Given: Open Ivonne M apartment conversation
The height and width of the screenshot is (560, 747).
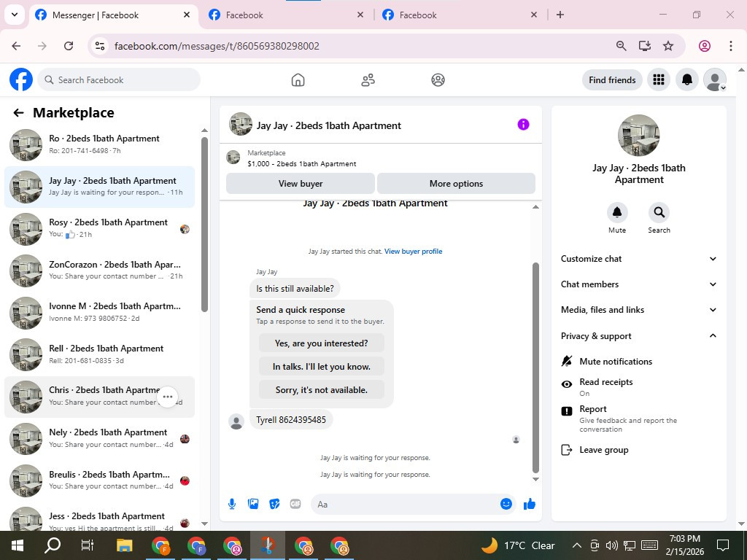Looking at the screenshot, I should tap(99, 312).
